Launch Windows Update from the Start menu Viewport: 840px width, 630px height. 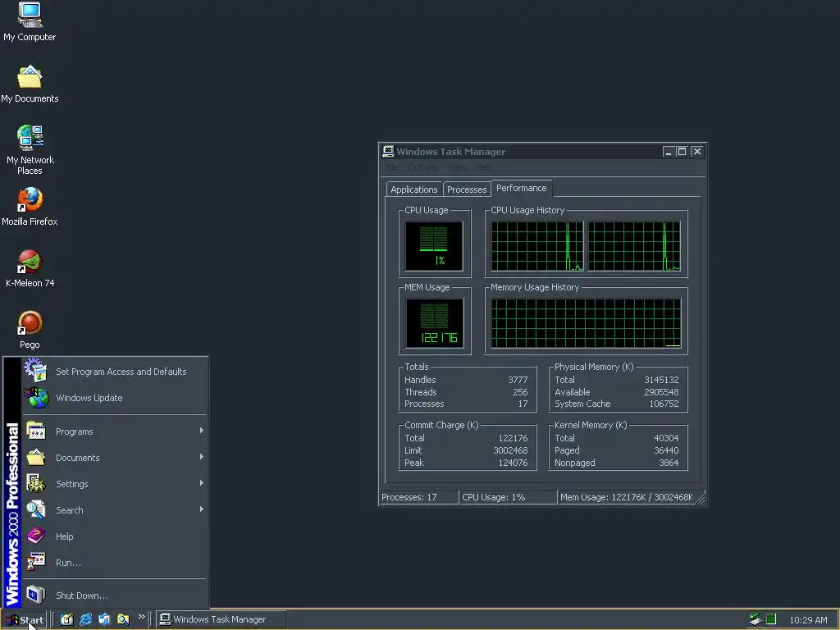click(115, 398)
